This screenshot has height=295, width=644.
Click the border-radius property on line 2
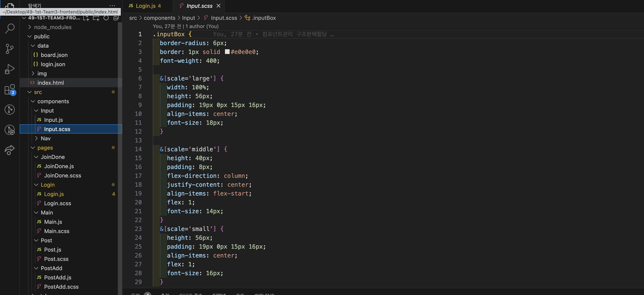[183, 43]
